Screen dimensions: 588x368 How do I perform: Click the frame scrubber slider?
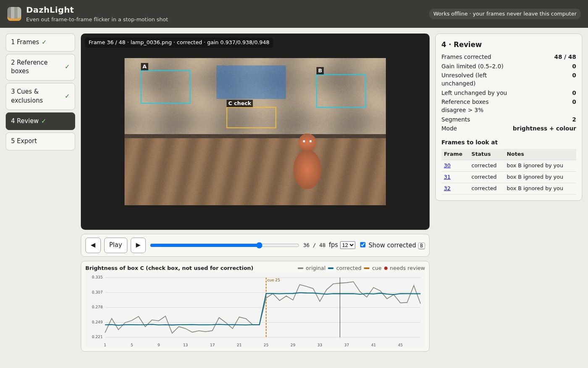225,245
